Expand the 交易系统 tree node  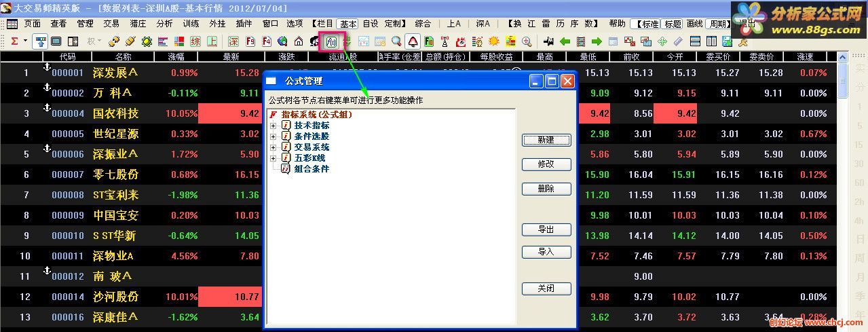pos(273,147)
